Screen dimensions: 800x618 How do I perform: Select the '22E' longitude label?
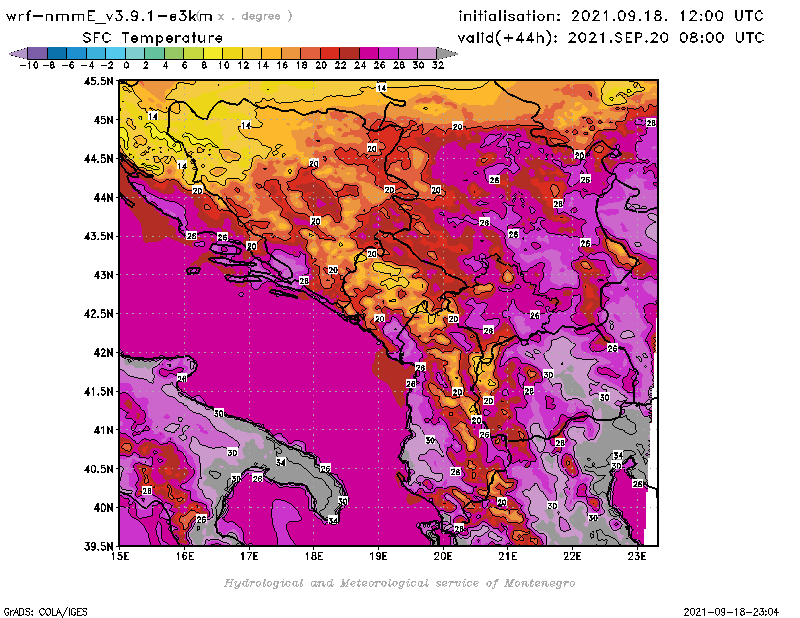pyautogui.click(x=572, y=556)
